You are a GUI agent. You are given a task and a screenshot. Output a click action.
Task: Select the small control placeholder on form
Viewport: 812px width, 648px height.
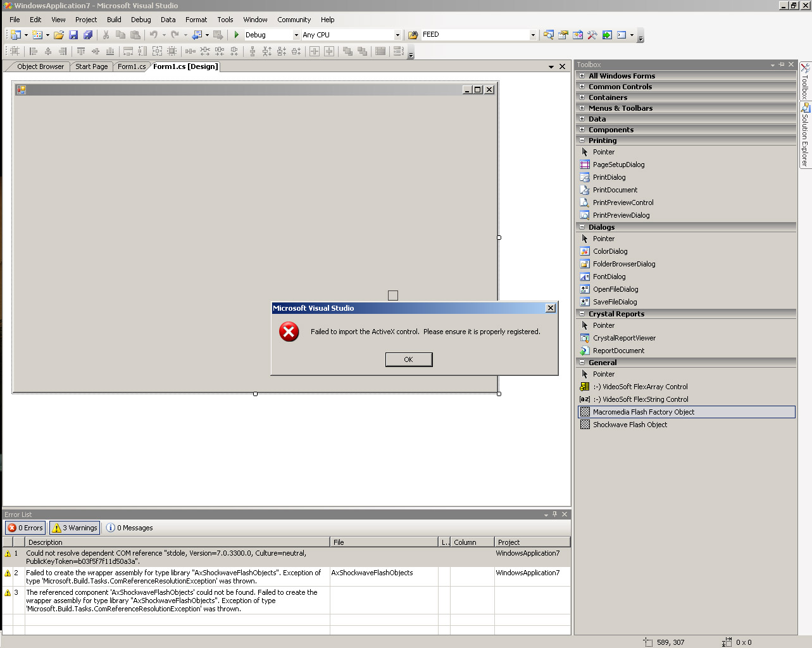coord(393,296)
